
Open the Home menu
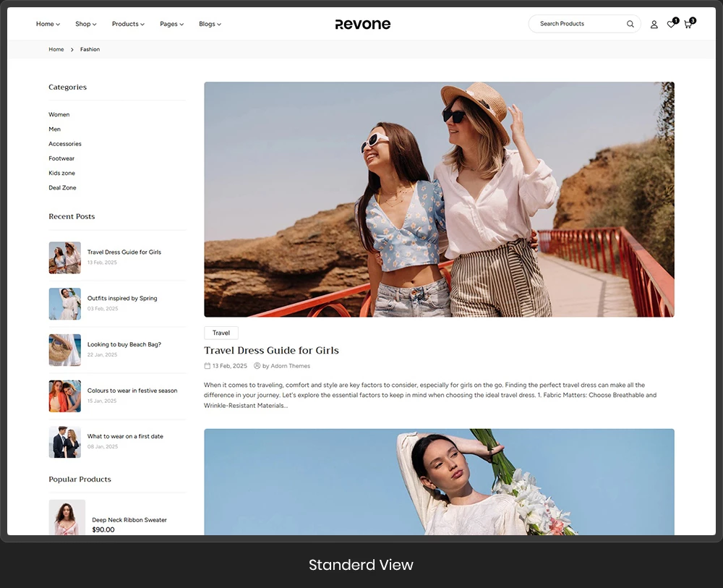[x=48, y=24]
